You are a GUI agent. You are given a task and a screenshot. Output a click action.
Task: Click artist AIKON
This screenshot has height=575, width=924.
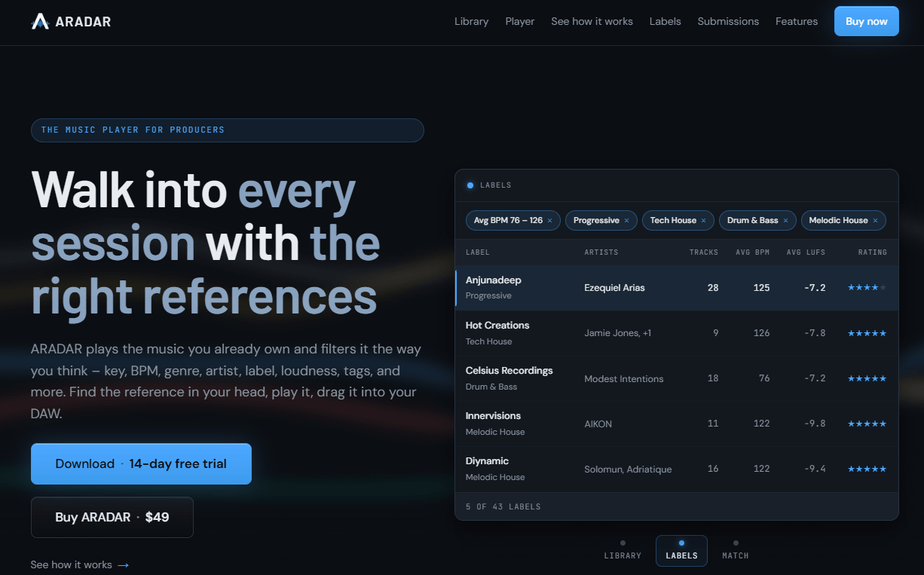click(598, 424)
